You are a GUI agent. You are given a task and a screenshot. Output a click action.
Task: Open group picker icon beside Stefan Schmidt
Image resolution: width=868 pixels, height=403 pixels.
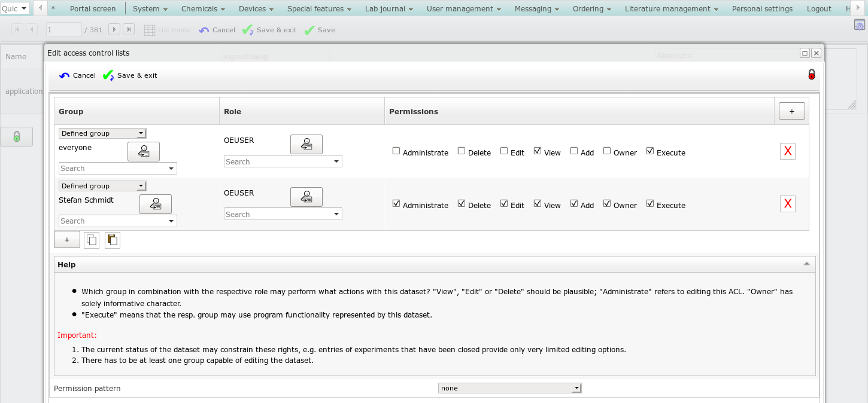(x=156, y=204)
